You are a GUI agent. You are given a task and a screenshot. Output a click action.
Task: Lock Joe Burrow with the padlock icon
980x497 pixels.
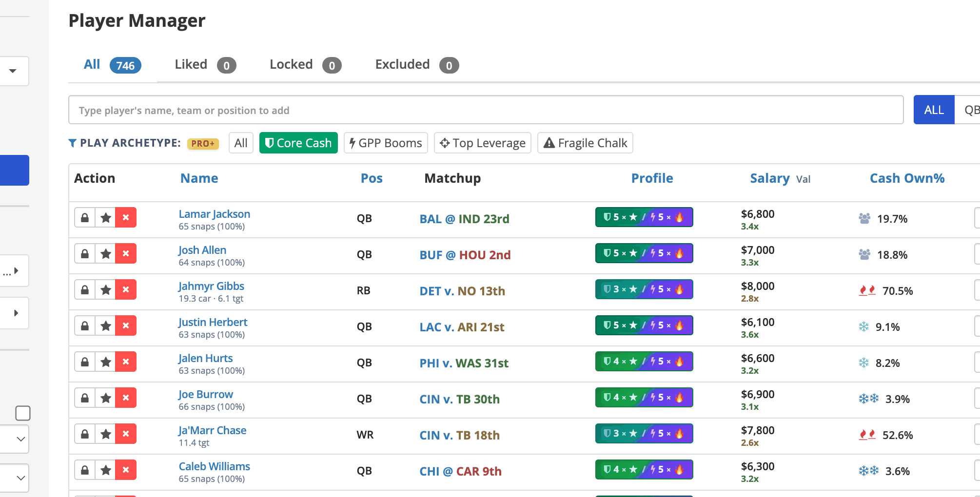click(x=85, y=398)
